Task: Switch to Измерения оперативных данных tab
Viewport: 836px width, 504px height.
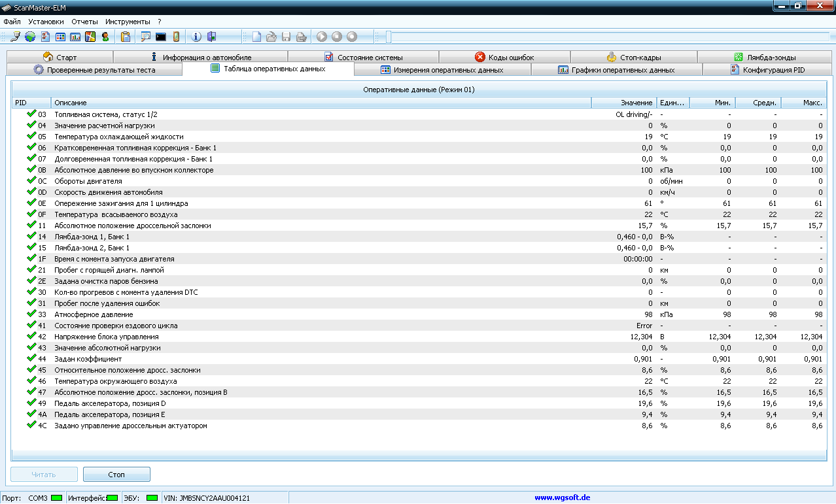Action: (442, 70)
